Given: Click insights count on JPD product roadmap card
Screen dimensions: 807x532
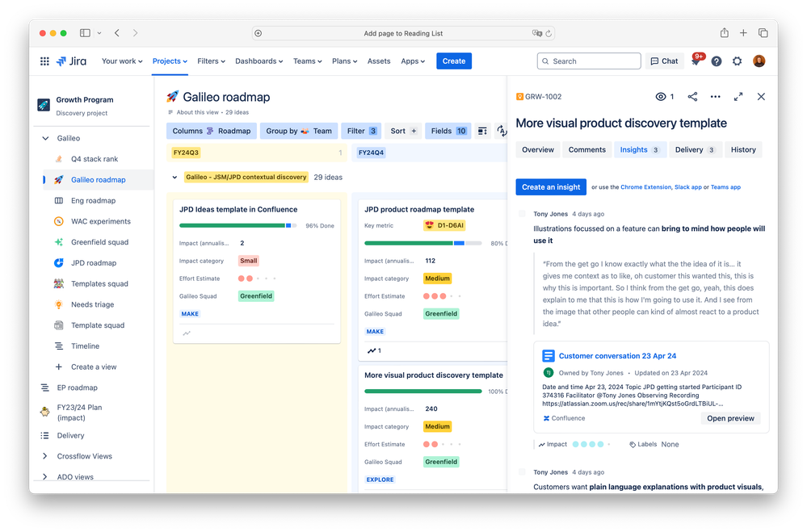Looking at the screenshot, I should tap(374, 351).
